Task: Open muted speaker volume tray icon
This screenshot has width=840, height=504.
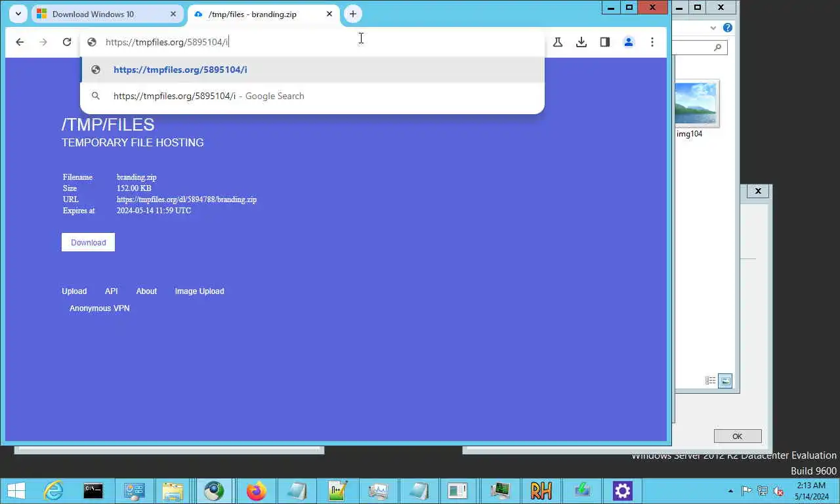Action: [x=778, y=491]
